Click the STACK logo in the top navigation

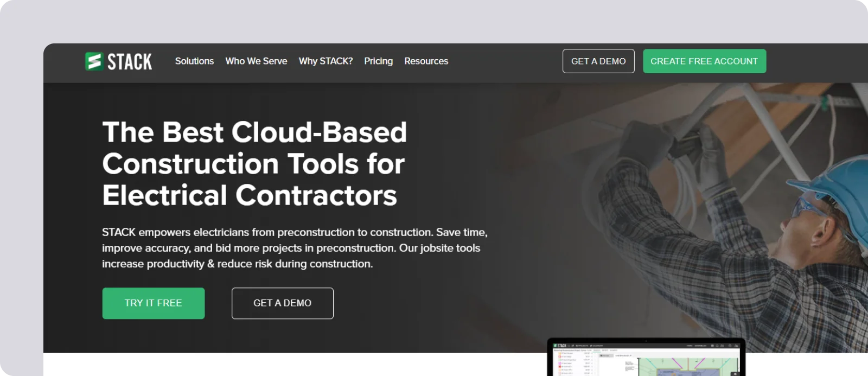coord(118,61)
